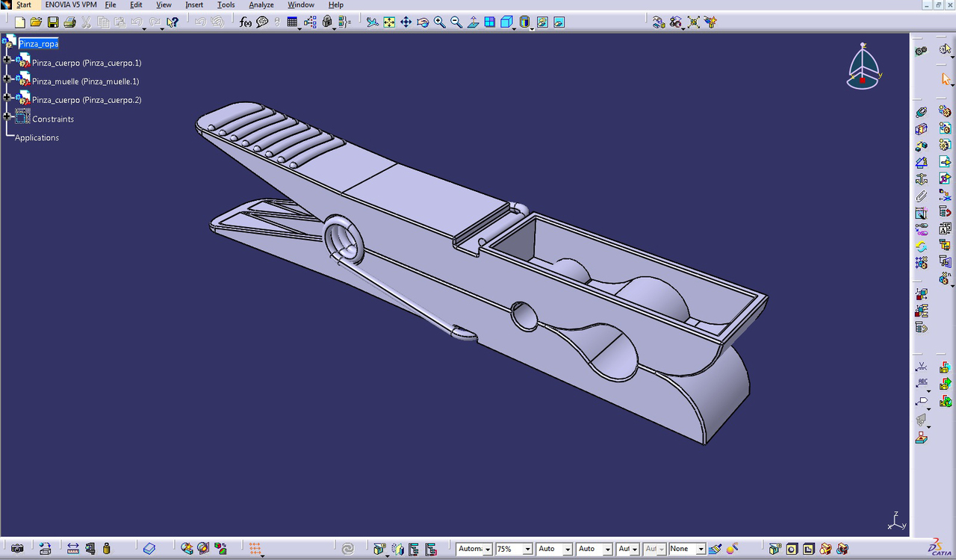Open the Insert menu

click(194, 4)
